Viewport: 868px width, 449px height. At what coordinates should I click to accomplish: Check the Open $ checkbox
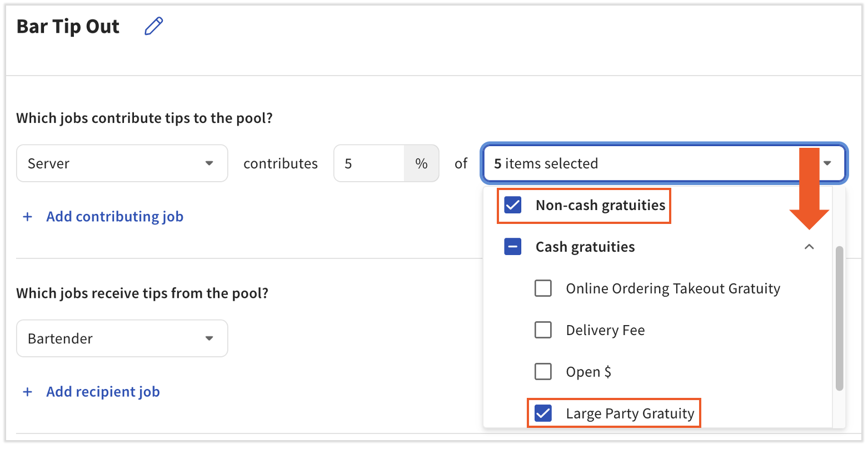pos(543,371)
